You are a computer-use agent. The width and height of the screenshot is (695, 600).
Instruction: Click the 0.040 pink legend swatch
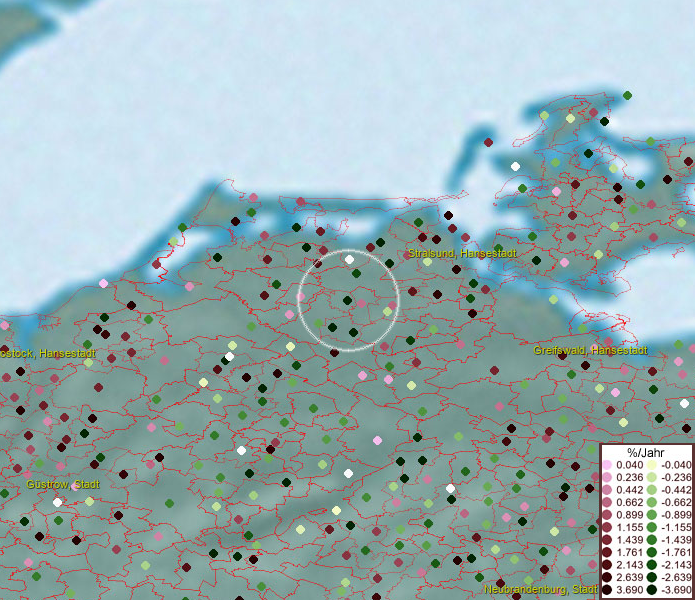coord(607,465)
